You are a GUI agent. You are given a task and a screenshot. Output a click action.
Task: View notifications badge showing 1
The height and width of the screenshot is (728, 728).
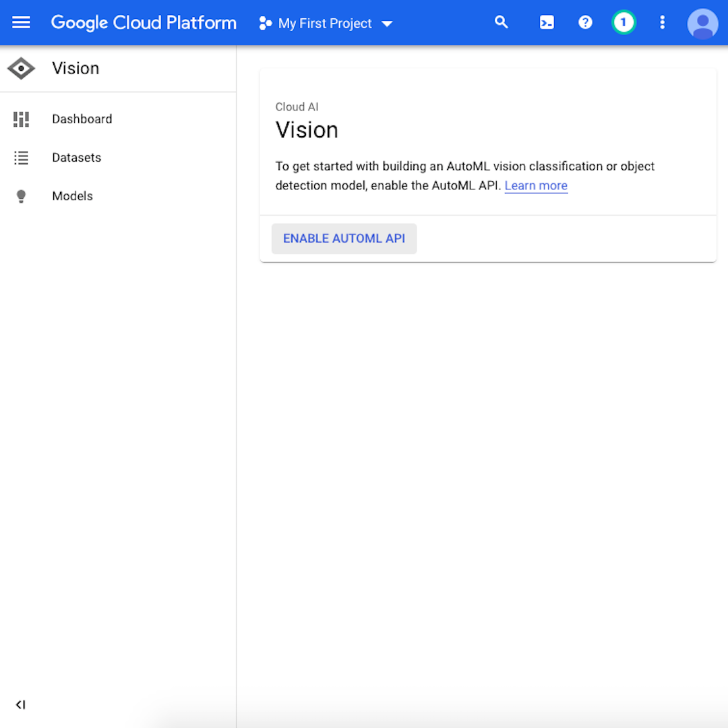click(x=624, y=22)
